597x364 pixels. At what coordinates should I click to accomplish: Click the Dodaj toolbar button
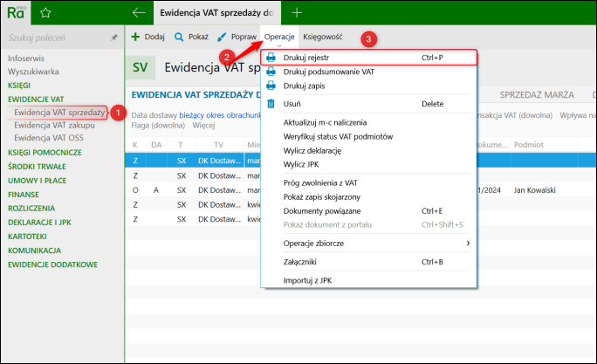pyautogui.click(x=148, y=37)
